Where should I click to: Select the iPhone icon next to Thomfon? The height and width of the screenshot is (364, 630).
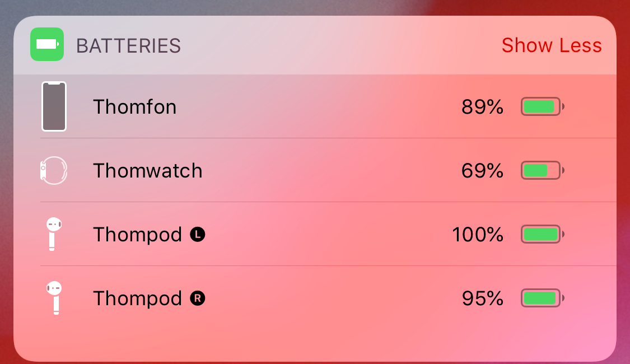pyautogui.click(x=54, y=106)
